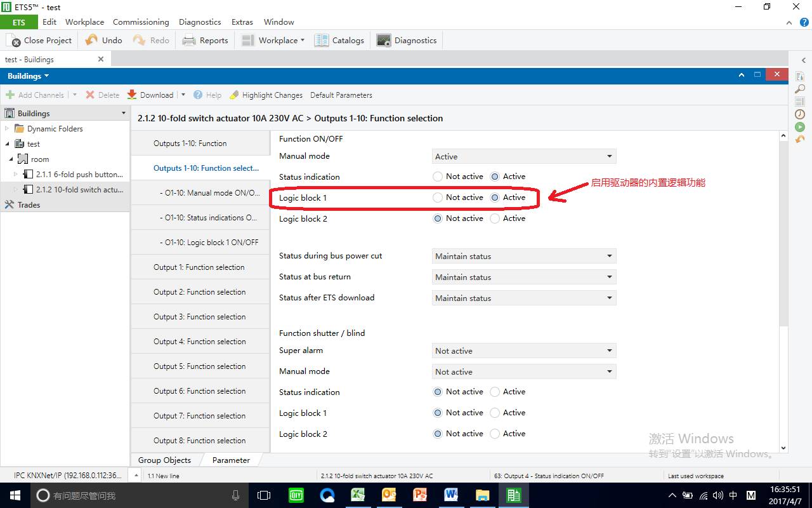Switch to the Group Objects tab

tap(164, 460)
